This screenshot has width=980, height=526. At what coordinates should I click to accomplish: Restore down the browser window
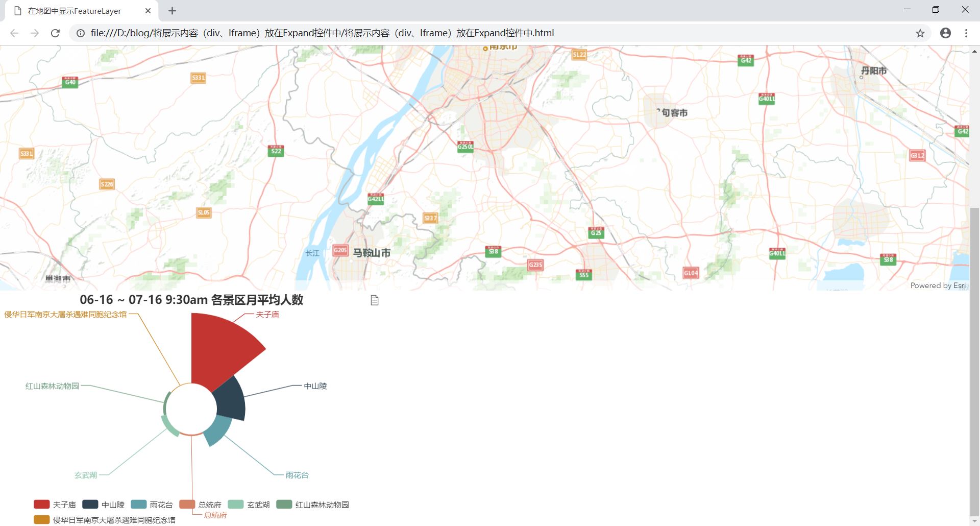coord(936,10)
